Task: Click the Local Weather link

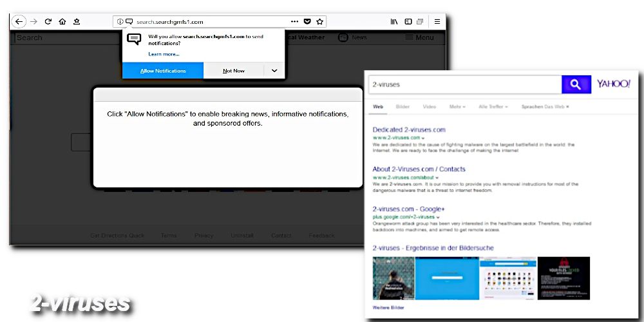Action: tap(305, 37)
